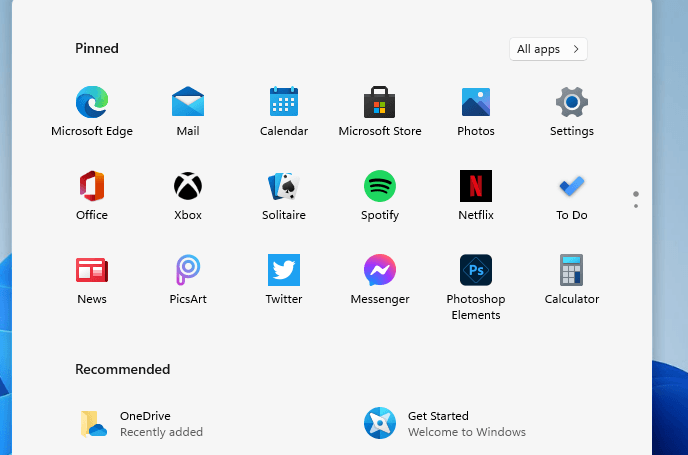Launch Messenger
Image resolution: width=688 pixels, height=455 pixels.
point(380,280)
